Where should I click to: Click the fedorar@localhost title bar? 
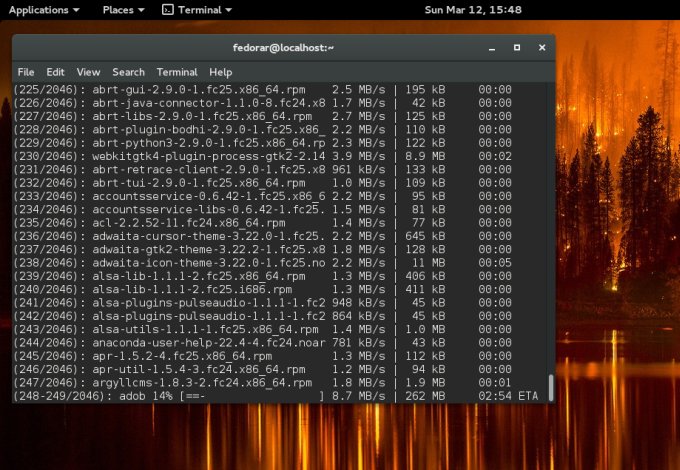284,47
